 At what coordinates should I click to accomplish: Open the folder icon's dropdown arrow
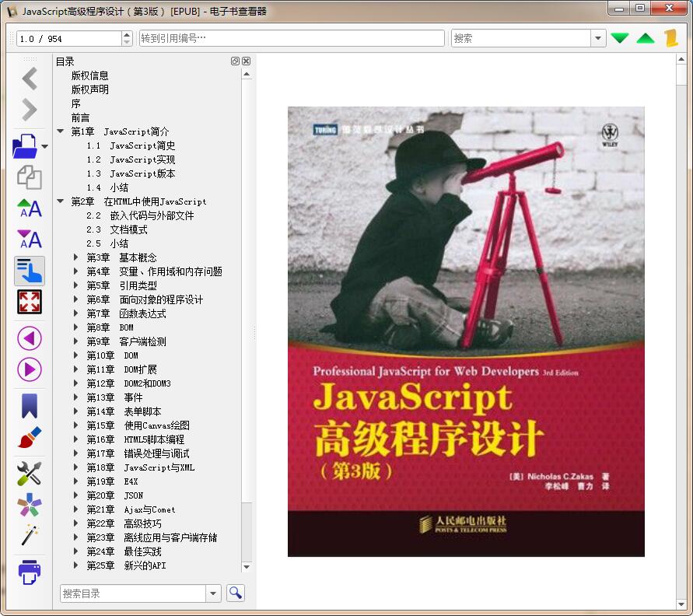tap(44, 146)
